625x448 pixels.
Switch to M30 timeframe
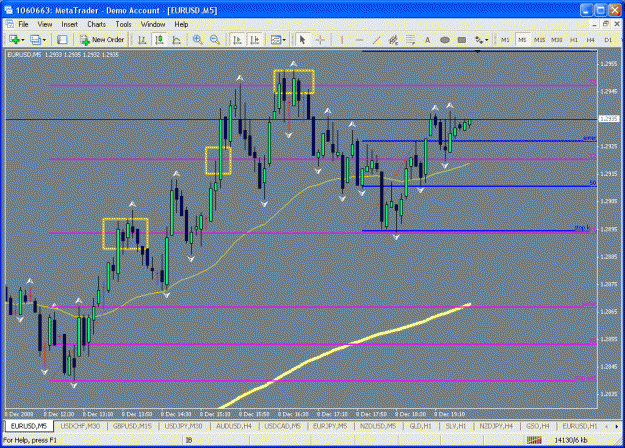[x=556, y=40]
